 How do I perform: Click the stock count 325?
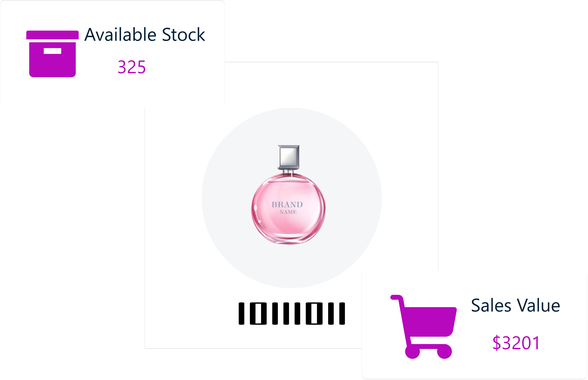[x=132, y=67]
